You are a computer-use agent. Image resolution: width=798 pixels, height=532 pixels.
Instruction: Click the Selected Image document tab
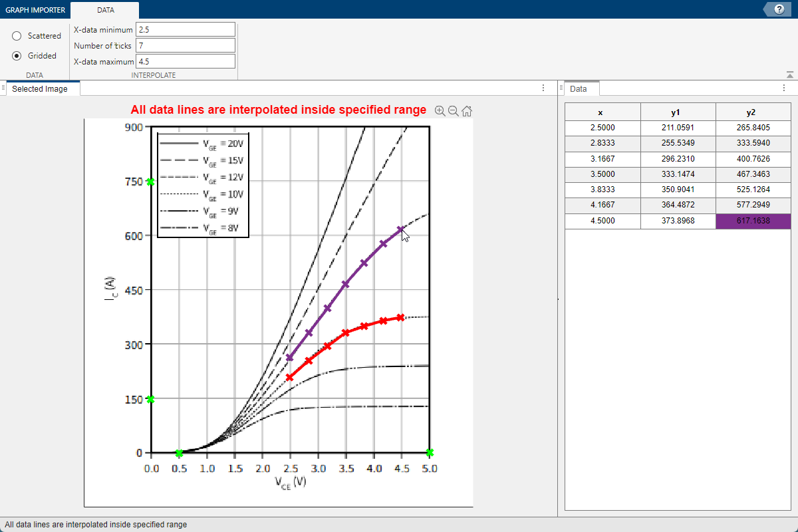pos(40,88)
